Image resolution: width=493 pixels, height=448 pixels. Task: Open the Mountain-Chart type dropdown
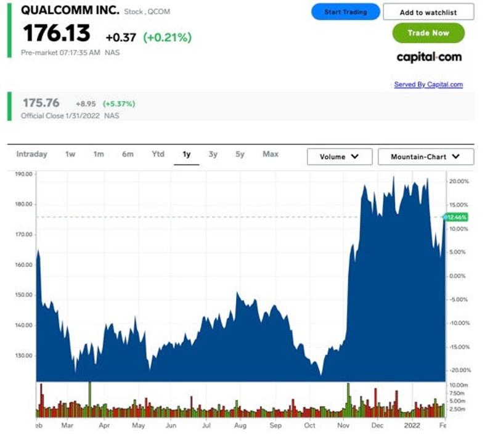tap(426, 157)
